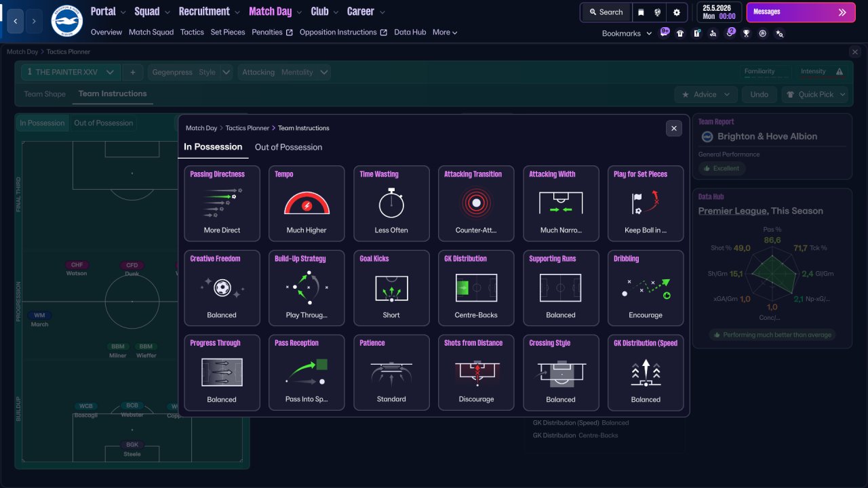Viewport: 868px width, 488px height.
Task: Open the Progress Through instruction card
Action: click(x=222, y=373)
